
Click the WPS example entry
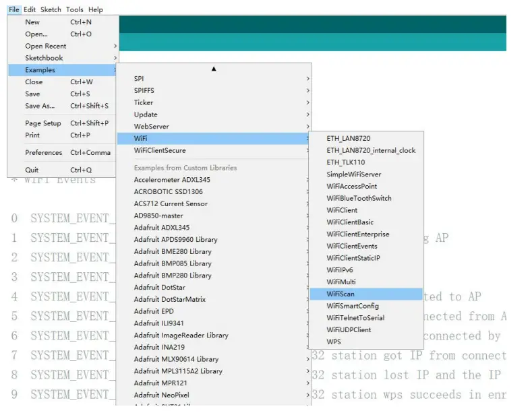pyautogui.click(x=334, y=342)
